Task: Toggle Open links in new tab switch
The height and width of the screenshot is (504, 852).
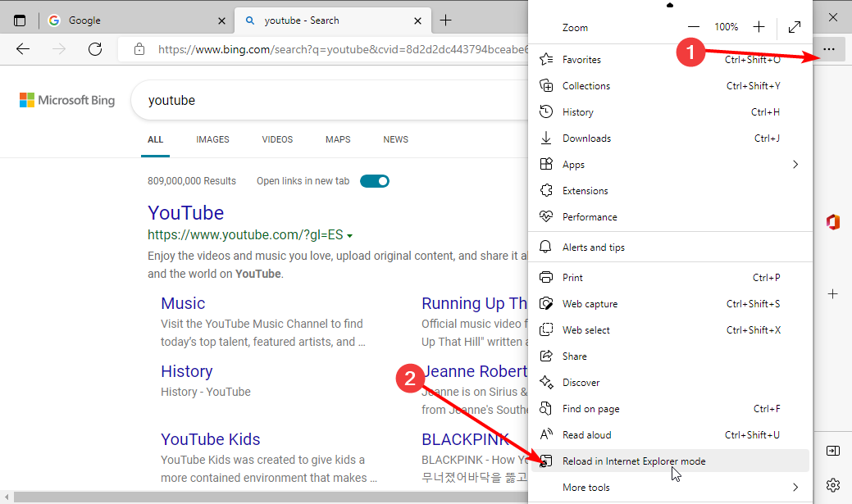Action: click(x=375, y=181)
